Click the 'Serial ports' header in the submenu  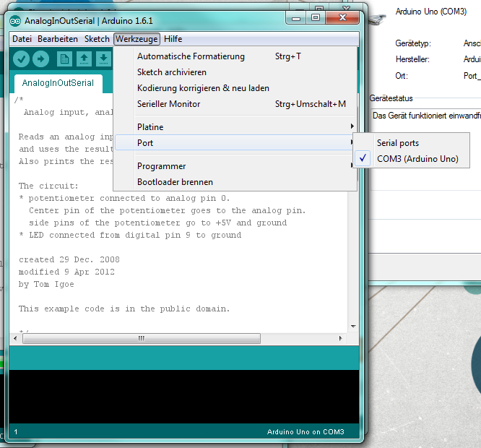(398, 143)
